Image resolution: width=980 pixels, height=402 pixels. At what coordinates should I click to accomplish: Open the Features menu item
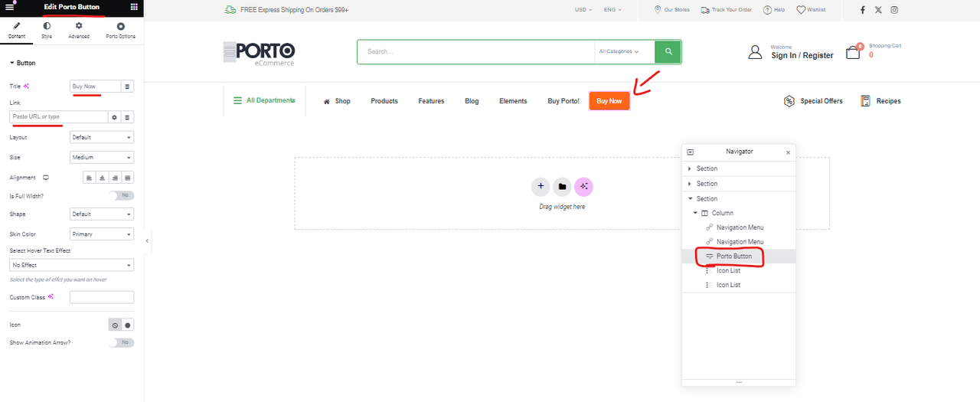click(431, 101)
